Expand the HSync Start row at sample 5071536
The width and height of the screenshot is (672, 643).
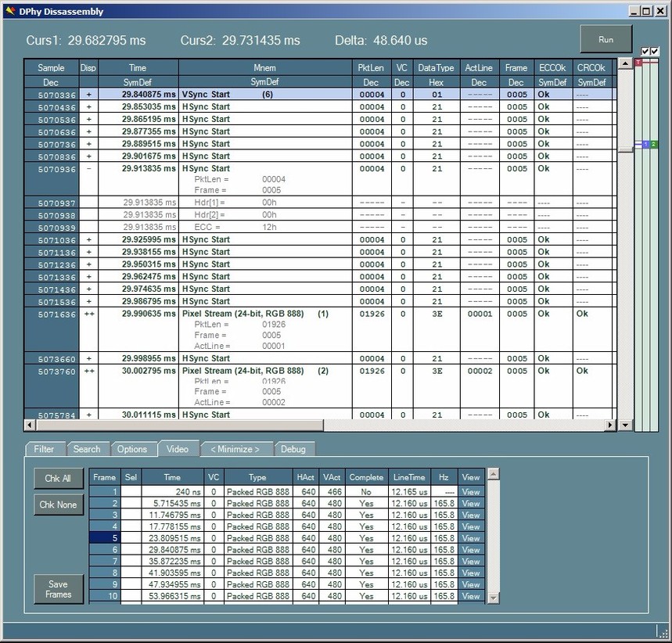(88, 301)
